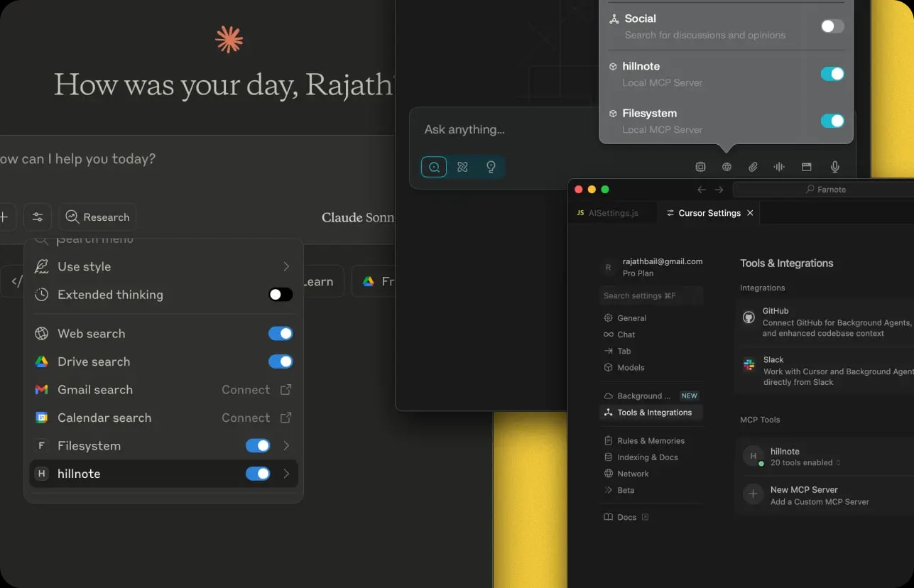Expand the Use style submenu chevron
Screen dimensions: 914x588
coord(286,267)
